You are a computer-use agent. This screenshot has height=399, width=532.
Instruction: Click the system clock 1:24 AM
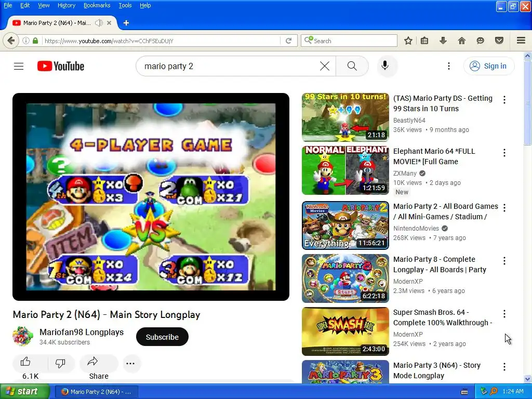point(513,391)
